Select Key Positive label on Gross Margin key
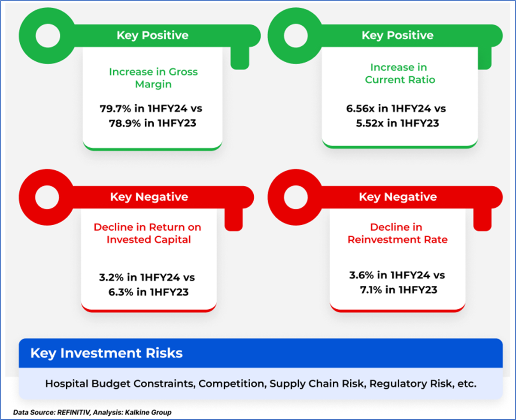The width and height of the screenshot is (516, 420). 152,35
